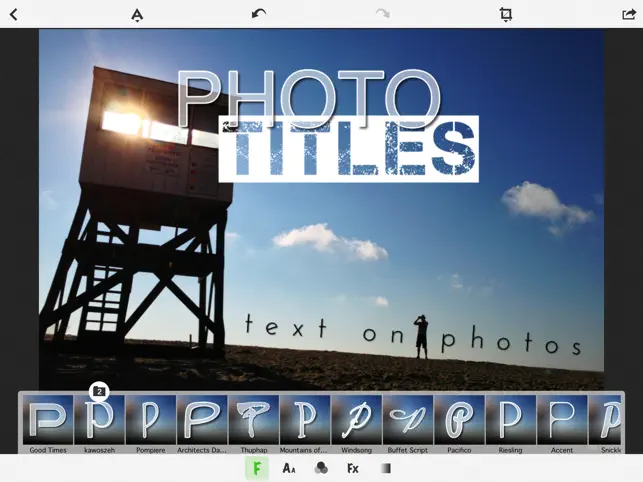Choose the Riesling font thumbnail
The width and height of the screenshot is (643, 482).
click(511, 420)
